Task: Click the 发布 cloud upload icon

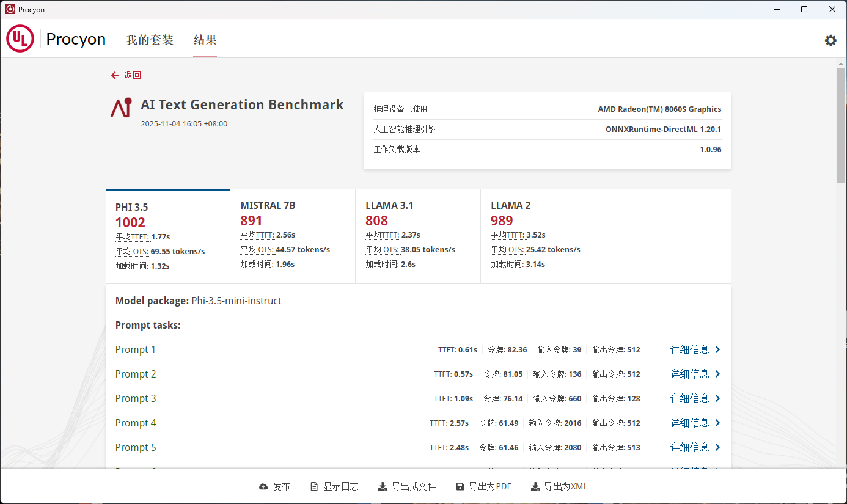Action: 263,487
